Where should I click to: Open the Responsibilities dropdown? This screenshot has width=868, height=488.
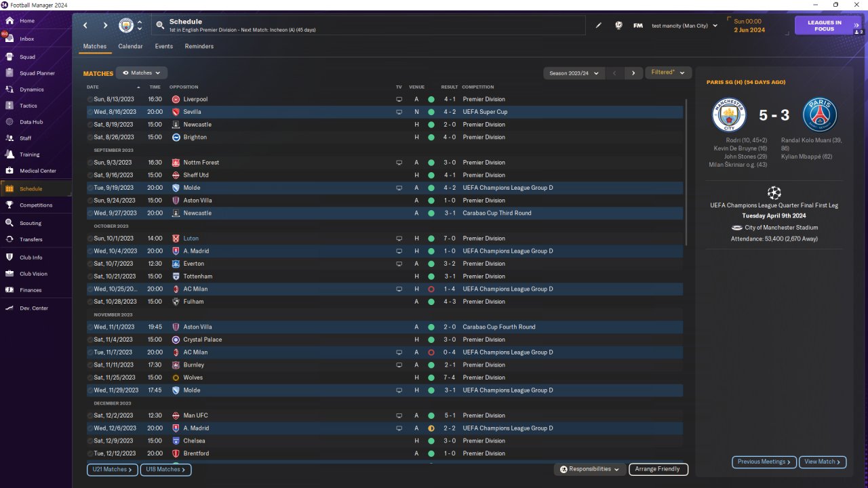590,469
